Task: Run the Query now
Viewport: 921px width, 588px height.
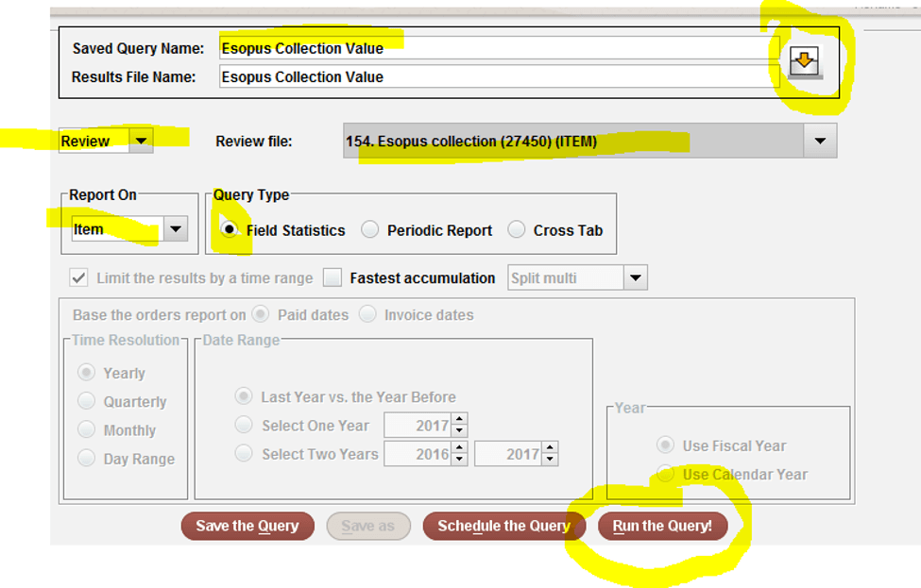Action: click(x=662, y=526)
